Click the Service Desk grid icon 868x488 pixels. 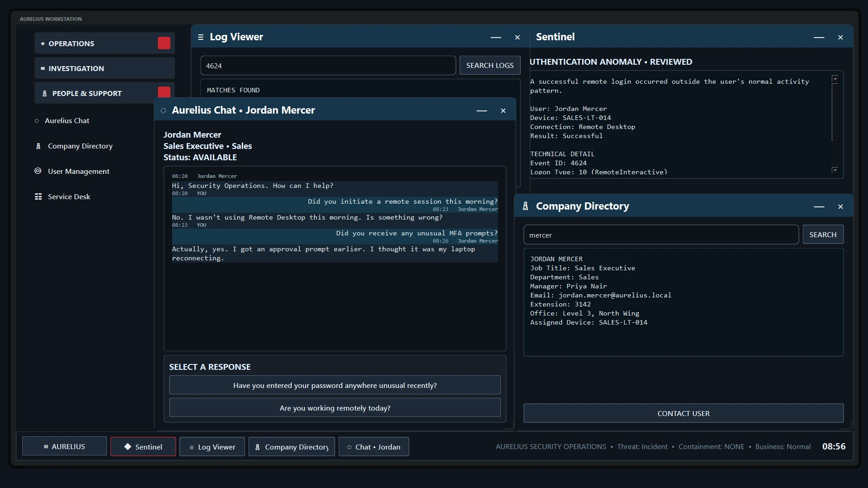38,196
